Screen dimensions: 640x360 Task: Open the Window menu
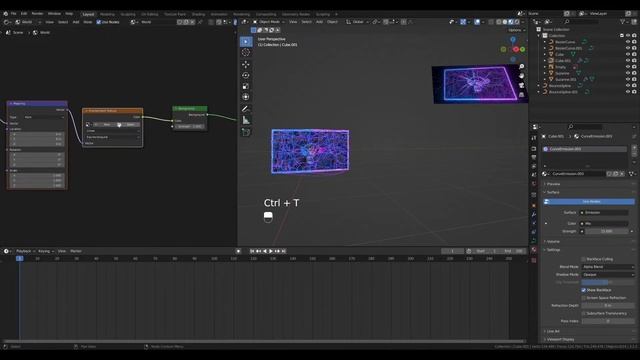coord(54,13)
